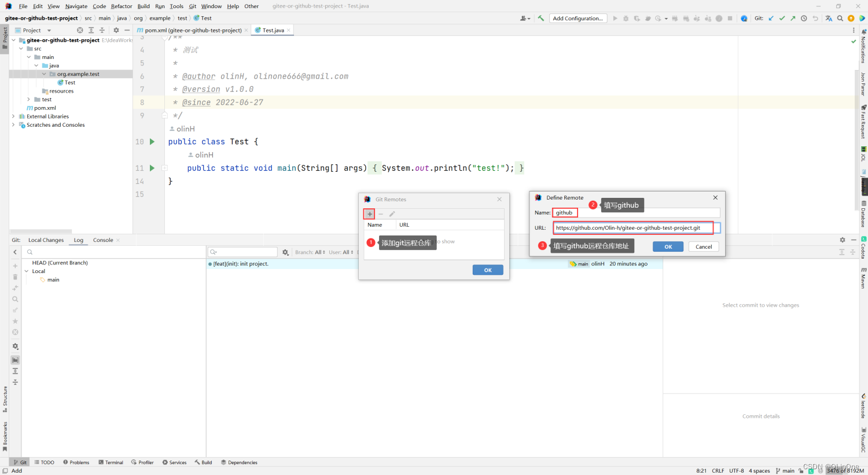
Task: Open the Project view dropdown
Action: point(33,30)
